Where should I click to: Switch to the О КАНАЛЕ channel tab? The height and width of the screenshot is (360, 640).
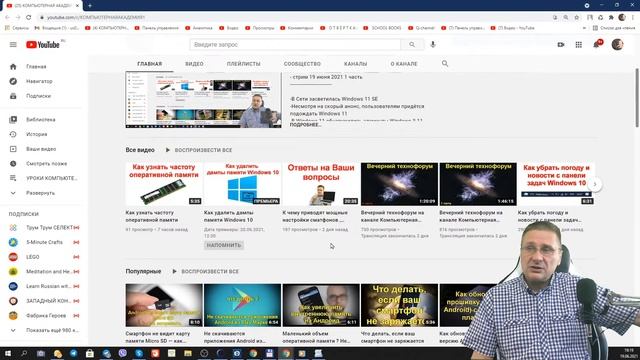tap(404, 64)
